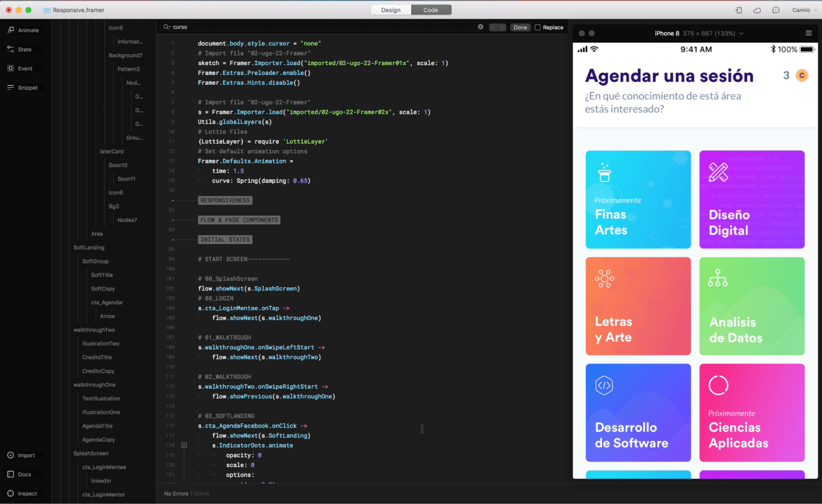This screenshot has width=822, height=504.
Task: Select the laterCard layer
Action: pyautogui.click(x=111, y=151)
